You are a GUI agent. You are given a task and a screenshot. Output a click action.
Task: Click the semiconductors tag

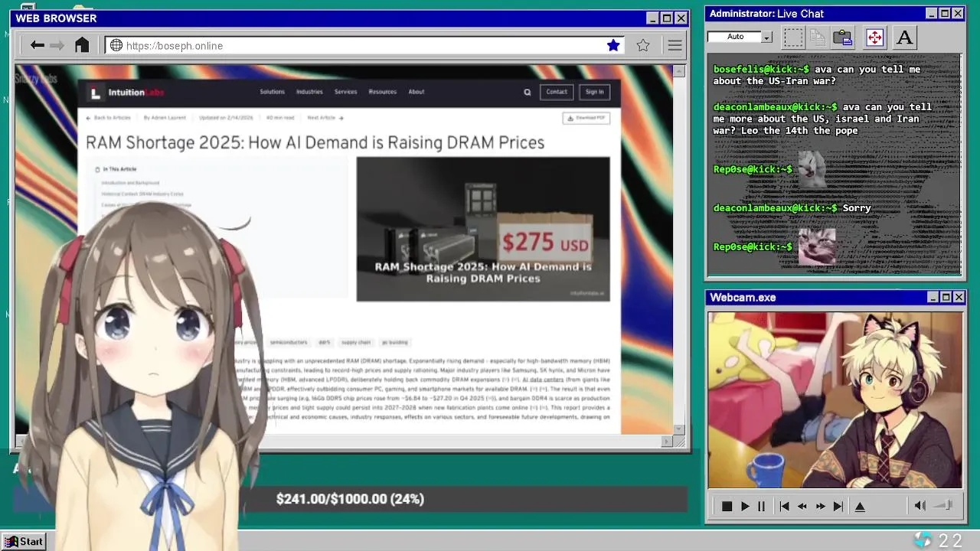click(x=289, y=342)
